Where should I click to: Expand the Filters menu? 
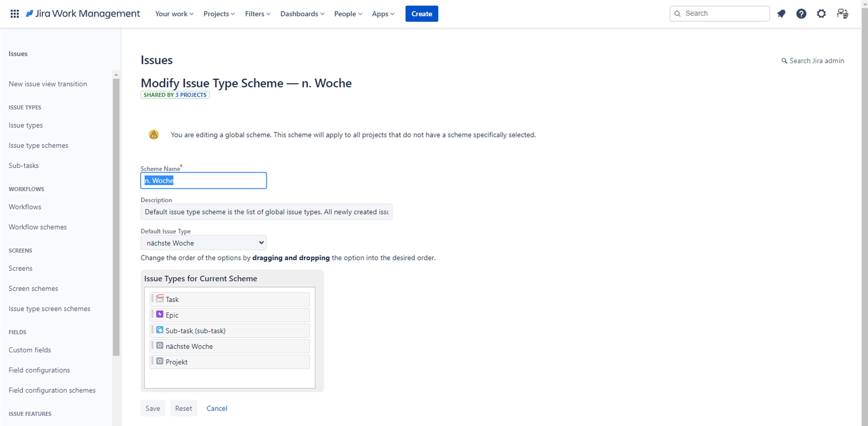coord(257,14)
